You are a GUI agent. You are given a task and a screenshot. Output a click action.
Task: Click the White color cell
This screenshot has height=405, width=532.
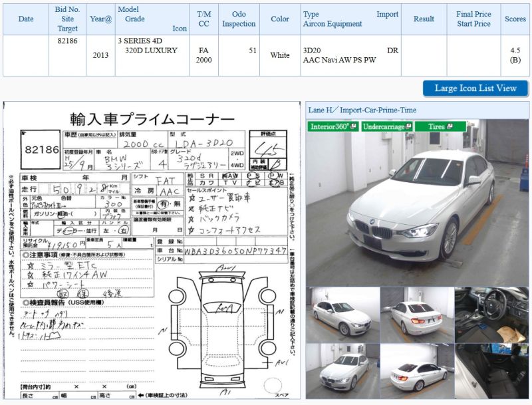coord(280,55)
